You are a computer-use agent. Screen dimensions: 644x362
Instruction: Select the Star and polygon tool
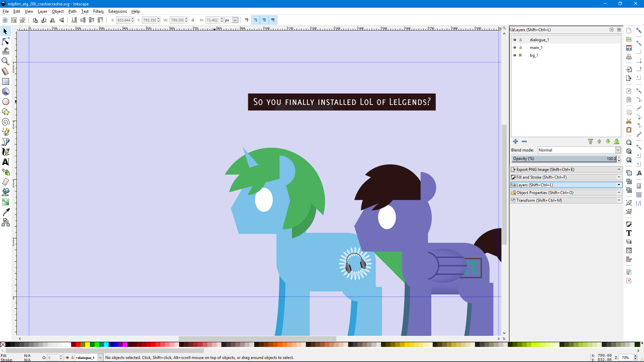[6, 112]
